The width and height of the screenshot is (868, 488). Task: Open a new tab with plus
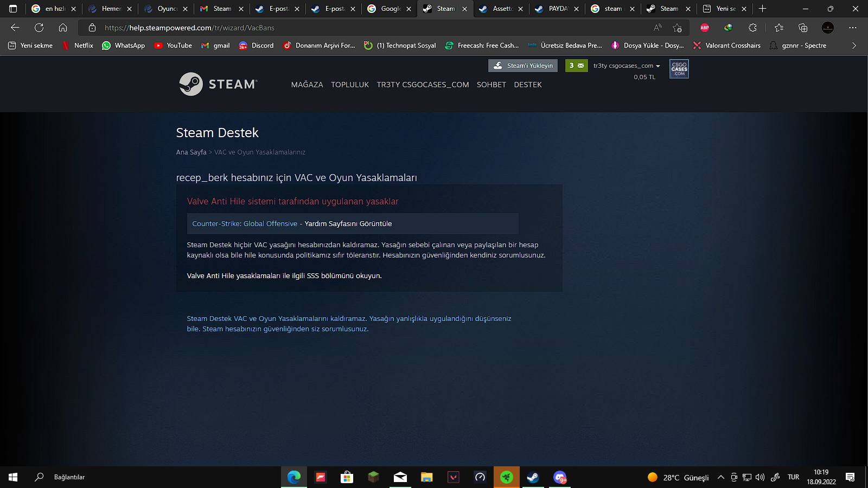tap(762, 9)
